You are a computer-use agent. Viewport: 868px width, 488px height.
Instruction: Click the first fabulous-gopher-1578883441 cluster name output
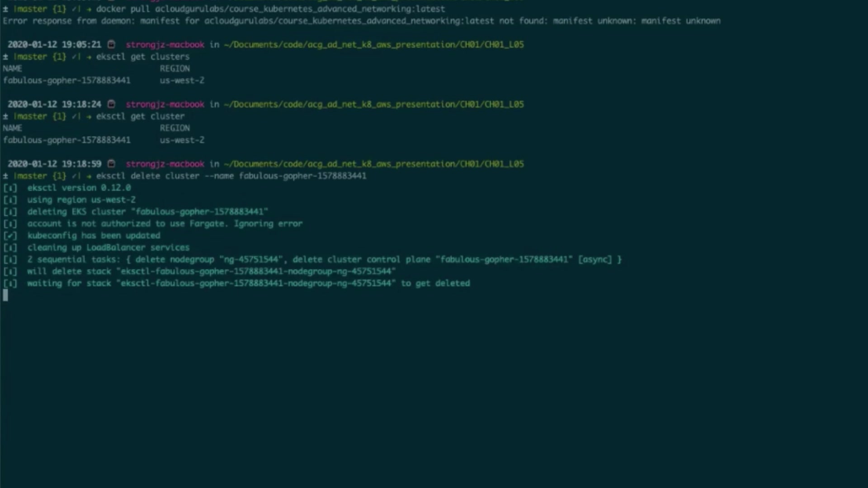(66, 80)
